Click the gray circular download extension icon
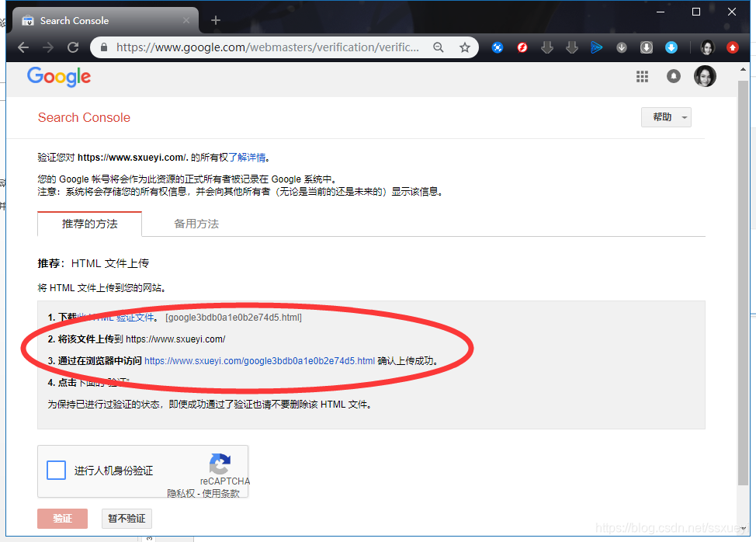This screenshot has width=756, height=542. click(x=622, y=47)
